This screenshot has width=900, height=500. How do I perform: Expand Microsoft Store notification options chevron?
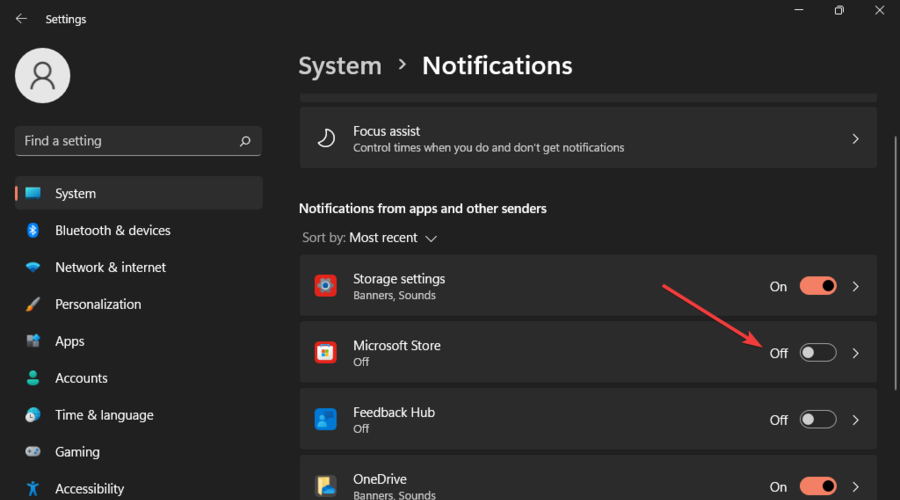pos(855,353)
